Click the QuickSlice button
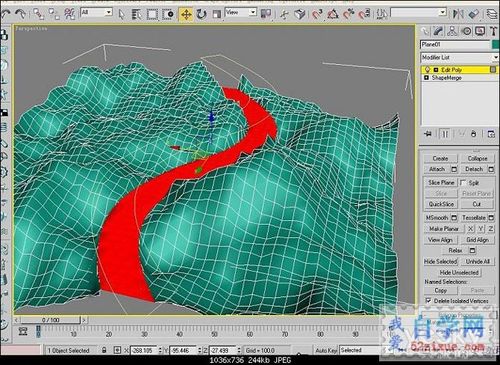This screenshot has width=500, height=365. coord(441,204)
